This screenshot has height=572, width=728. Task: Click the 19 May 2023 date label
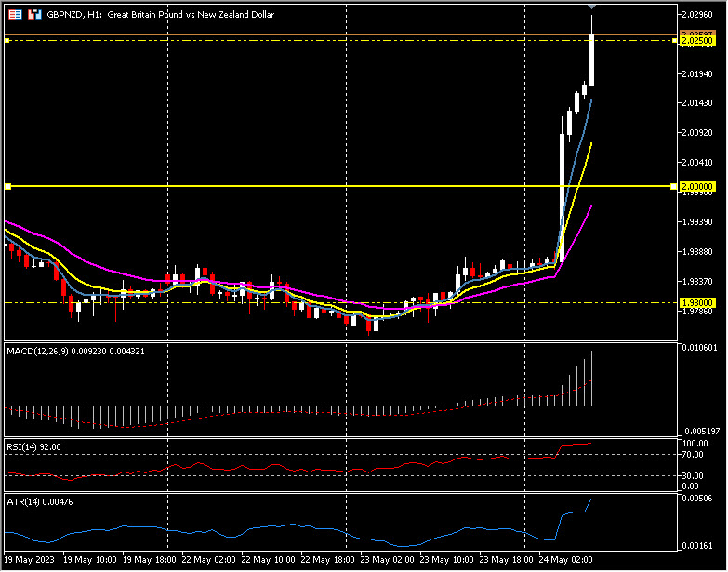coord(28,561)
